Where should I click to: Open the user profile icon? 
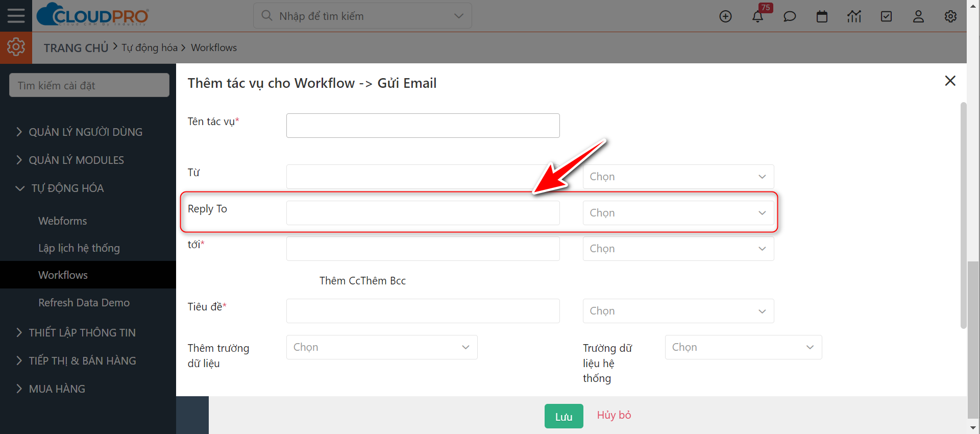click(x=918, y=16)
